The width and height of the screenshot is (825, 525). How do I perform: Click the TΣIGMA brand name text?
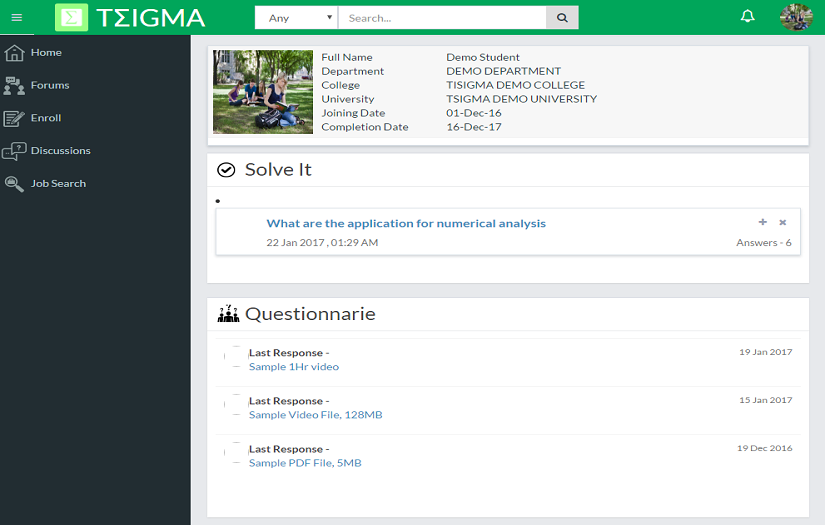coord(151,18)
